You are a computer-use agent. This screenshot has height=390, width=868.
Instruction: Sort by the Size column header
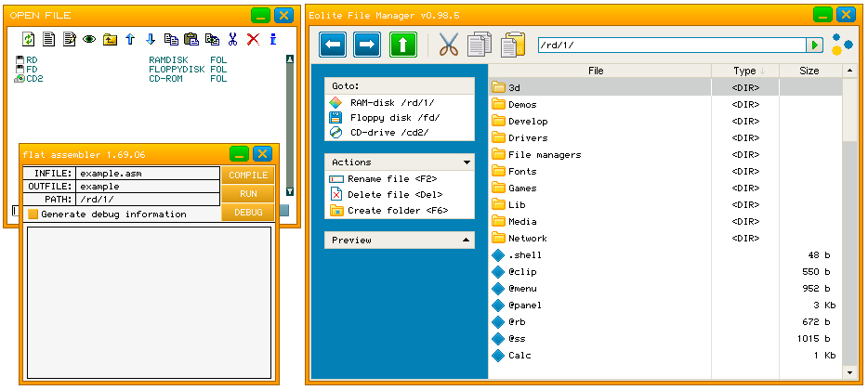810,71
